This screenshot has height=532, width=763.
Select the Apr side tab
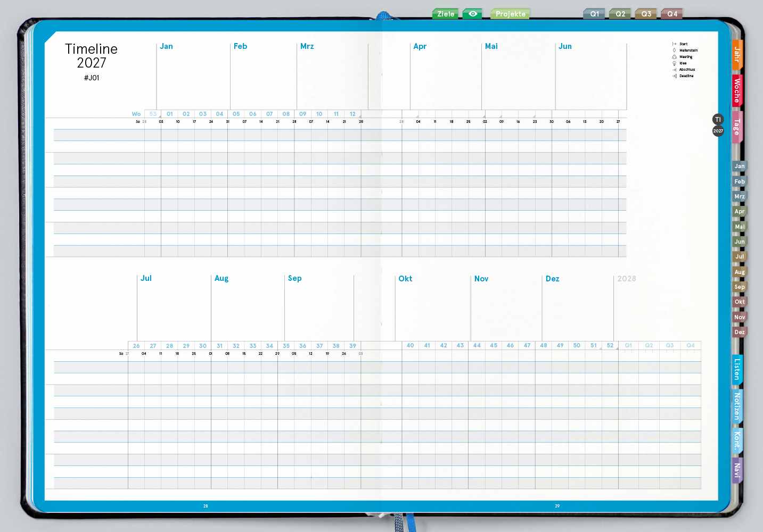tap(740, 211)
